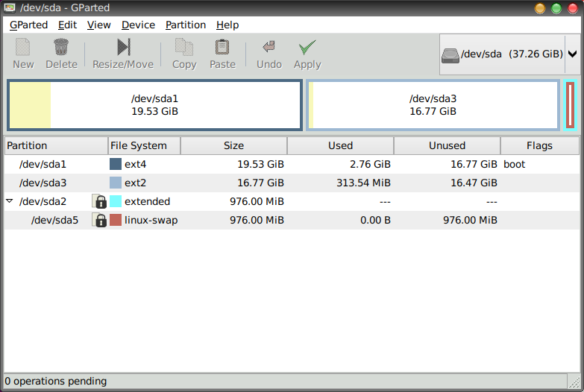The height and width of the screenshot is (392, 584).
Task: Click the ext4 color swatch for /dev/sda1
Action: pos(116,164)
